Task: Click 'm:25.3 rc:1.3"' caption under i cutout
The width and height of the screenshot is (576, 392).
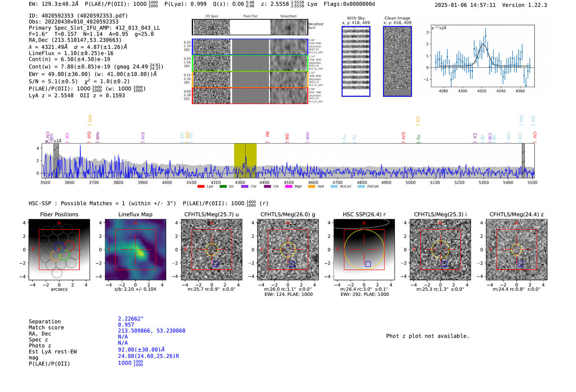Action: (433, 289)
